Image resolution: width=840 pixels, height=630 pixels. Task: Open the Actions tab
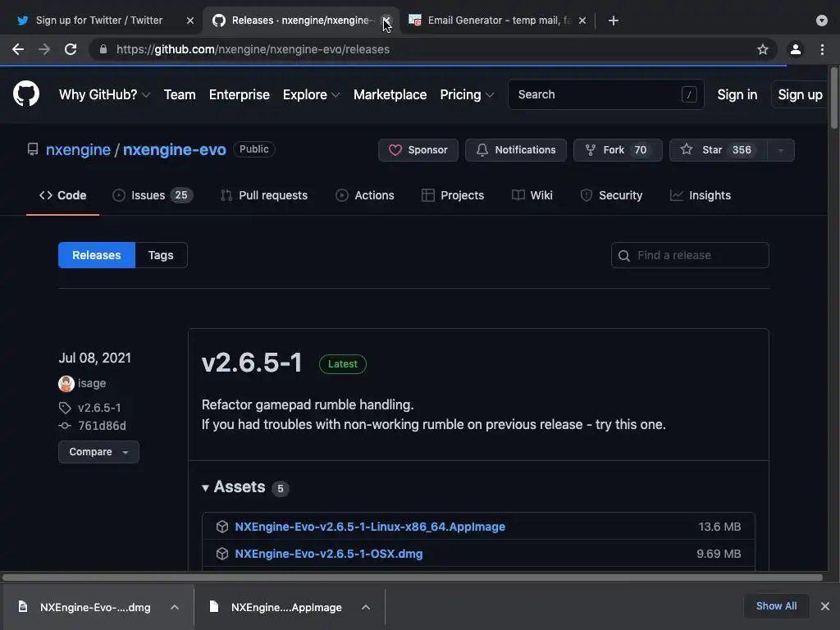(x=365, y=195)
